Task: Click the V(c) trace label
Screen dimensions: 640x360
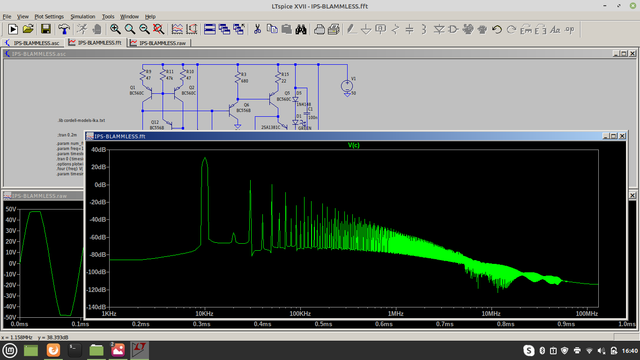Action: 353,145
